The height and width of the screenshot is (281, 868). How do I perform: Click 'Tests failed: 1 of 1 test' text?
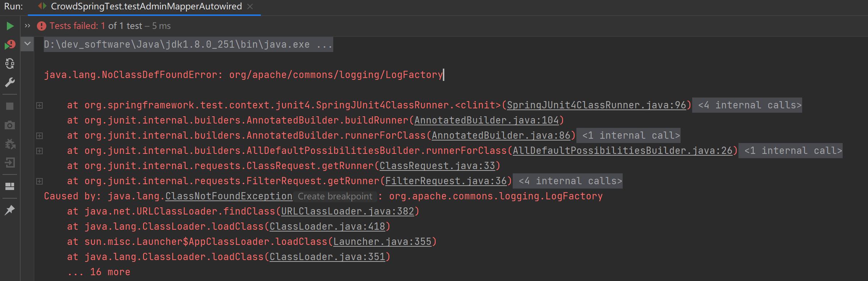click(x=96, y=26)
